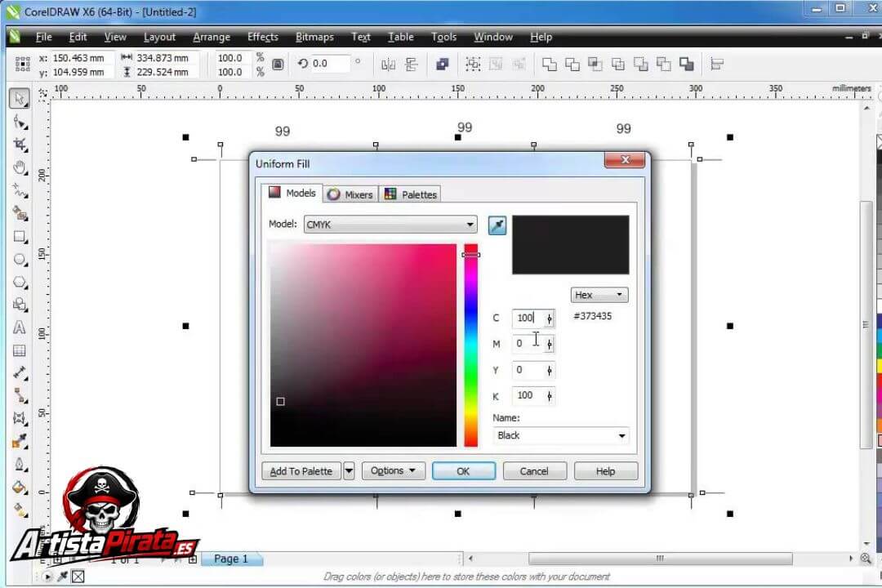Screen dimensions: 882x588
Task: Open the Hex color format dropdown
Action: click(x=599, y=295)
